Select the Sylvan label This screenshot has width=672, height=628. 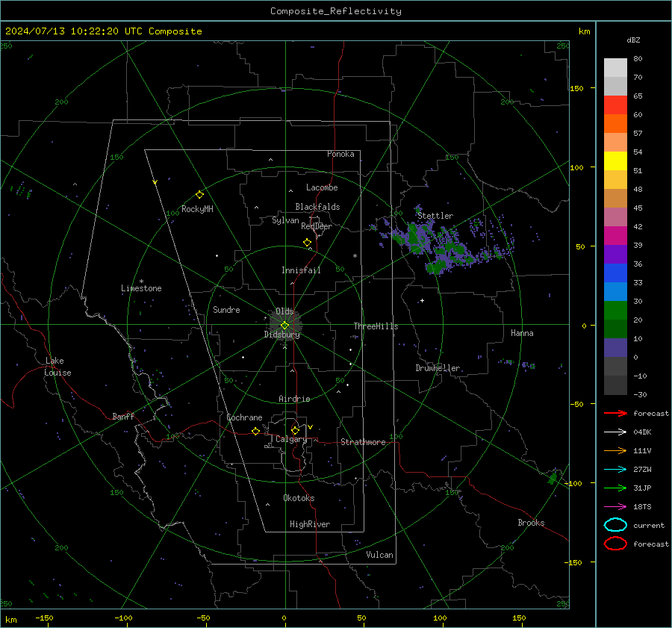[x=285, y=220]
